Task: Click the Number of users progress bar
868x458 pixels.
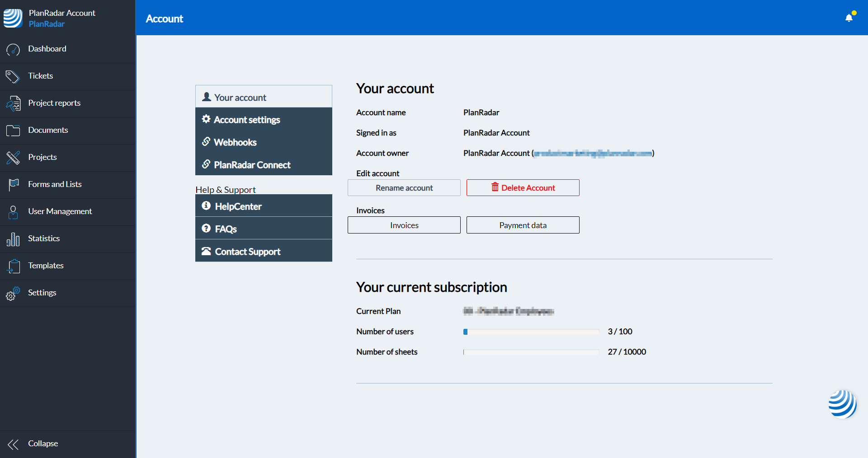Action: point(531,332)
